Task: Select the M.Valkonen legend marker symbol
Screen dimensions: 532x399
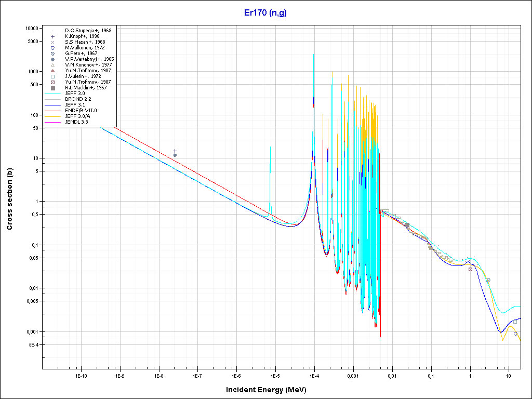Action: [x=53, y=48]
